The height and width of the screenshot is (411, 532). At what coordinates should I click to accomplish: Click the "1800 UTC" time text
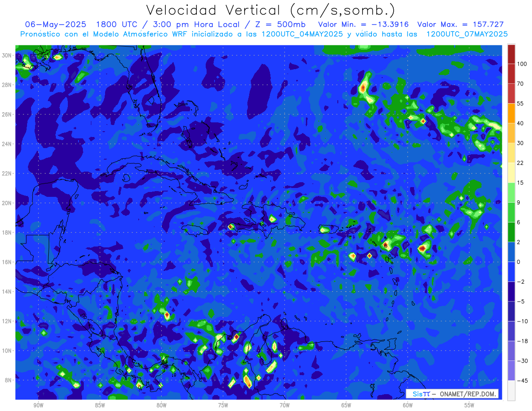116,24
